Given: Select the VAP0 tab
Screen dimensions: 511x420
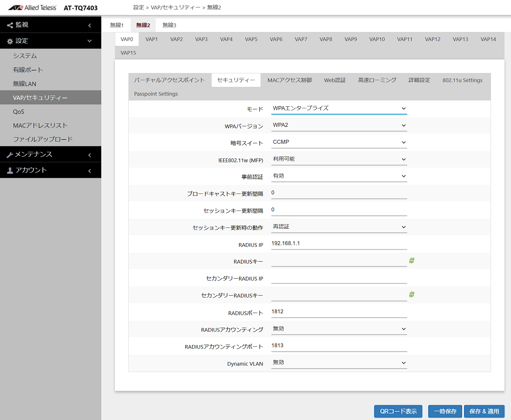Looking at the screenshot, I should (x=127, y=39).
